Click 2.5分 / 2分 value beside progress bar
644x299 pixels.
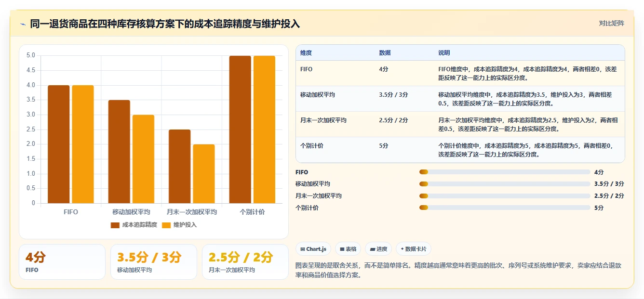point(609,196)
